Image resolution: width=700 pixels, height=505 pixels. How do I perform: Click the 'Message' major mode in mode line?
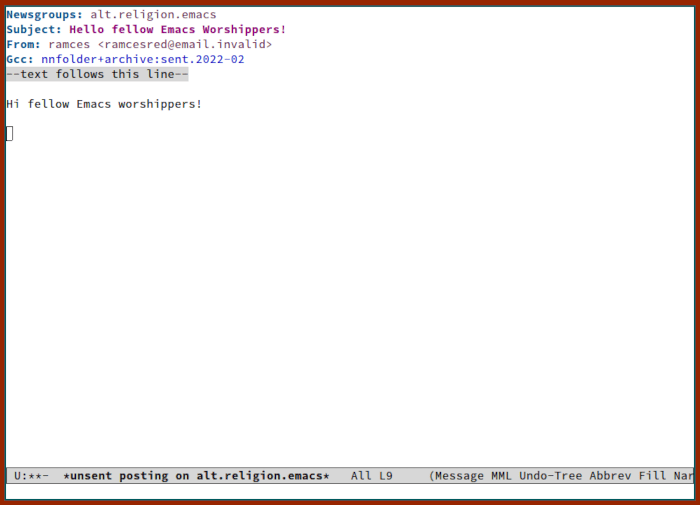coord(459,476)
